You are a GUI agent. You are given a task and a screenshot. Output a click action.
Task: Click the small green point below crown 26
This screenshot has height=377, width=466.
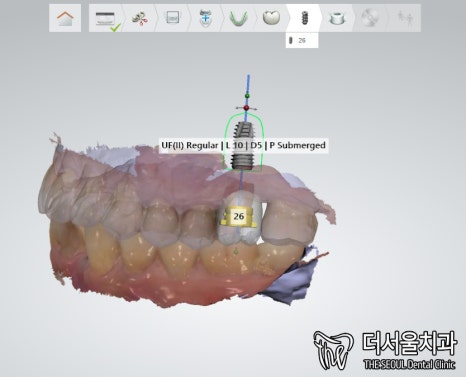coord(236,252)
